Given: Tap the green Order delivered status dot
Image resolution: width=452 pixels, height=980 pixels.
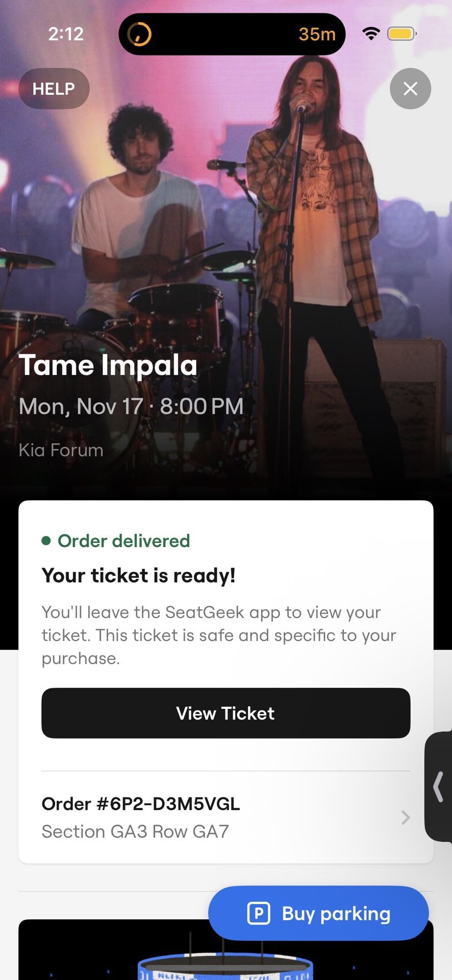Looking at the screenshot, I should [x=46, y=540].
